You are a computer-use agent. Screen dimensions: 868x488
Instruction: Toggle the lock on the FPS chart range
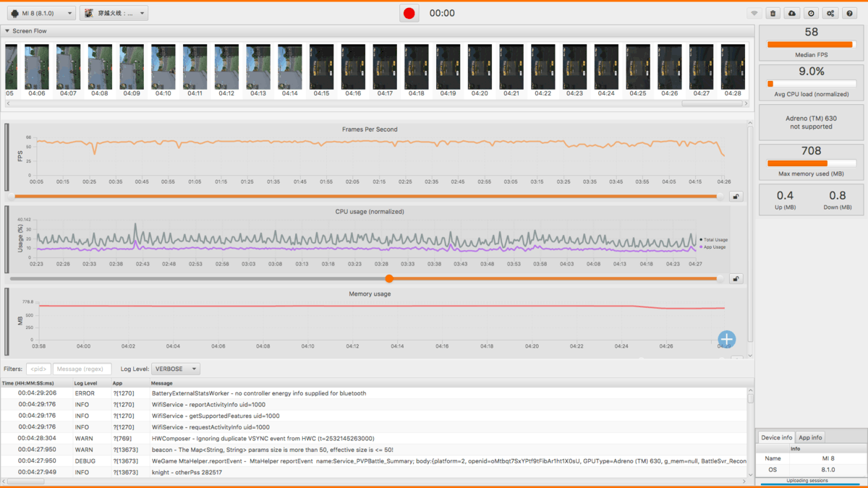[x=736, y=197]
